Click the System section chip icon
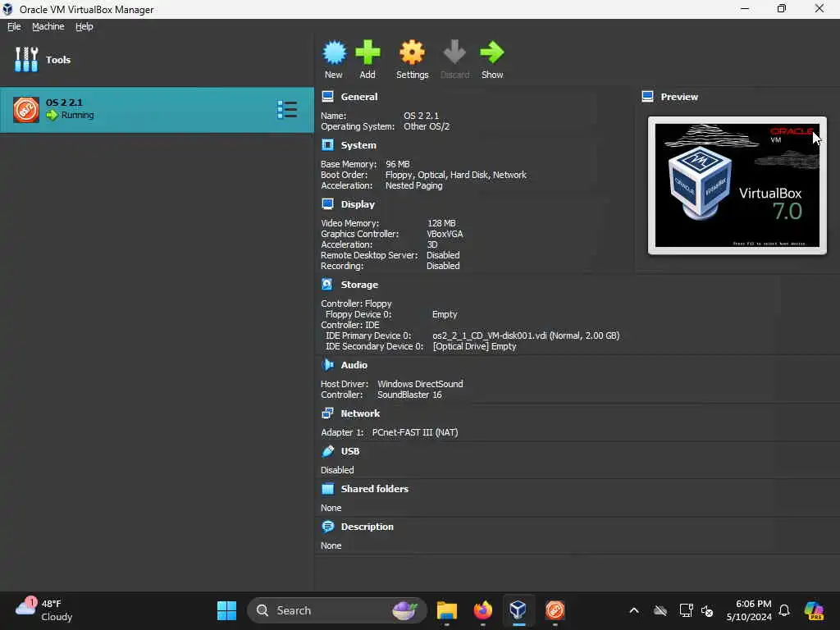The width and height of the screenshot is (840, 630). click(x=327, y=145)
